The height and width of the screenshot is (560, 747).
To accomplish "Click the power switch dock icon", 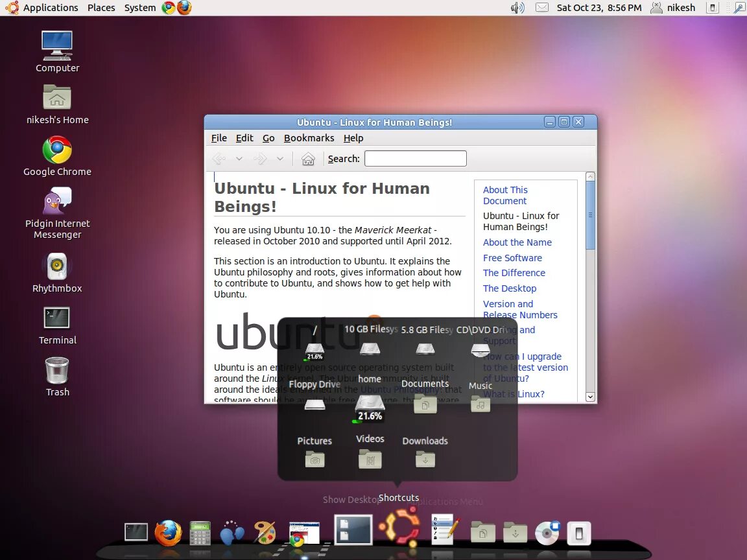I will [x=579, y=533].
